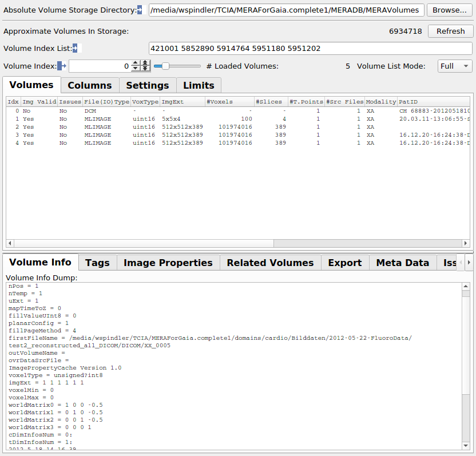Sort table by the #Voxels column header
476x456 pixels.
[x=229, y=102]
